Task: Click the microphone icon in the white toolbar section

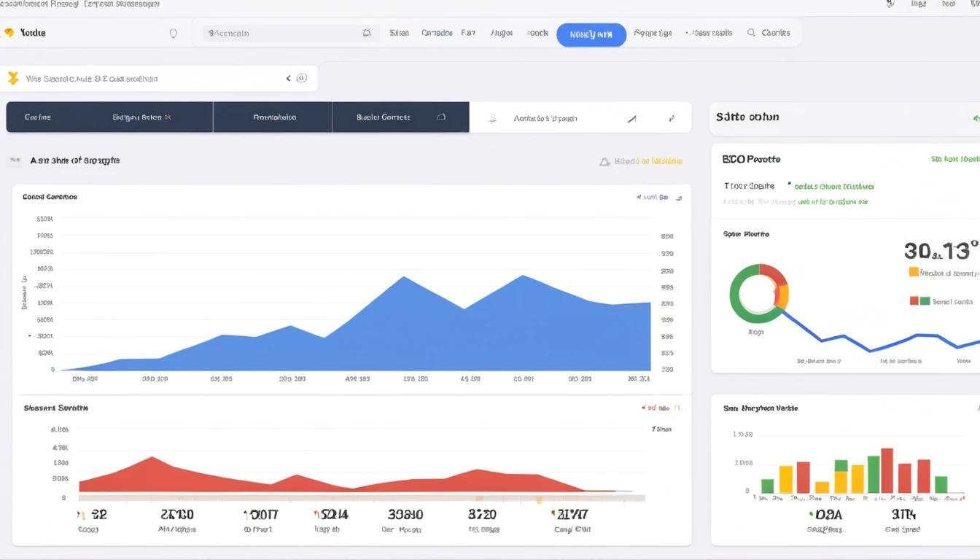Action: click(493, 118)
